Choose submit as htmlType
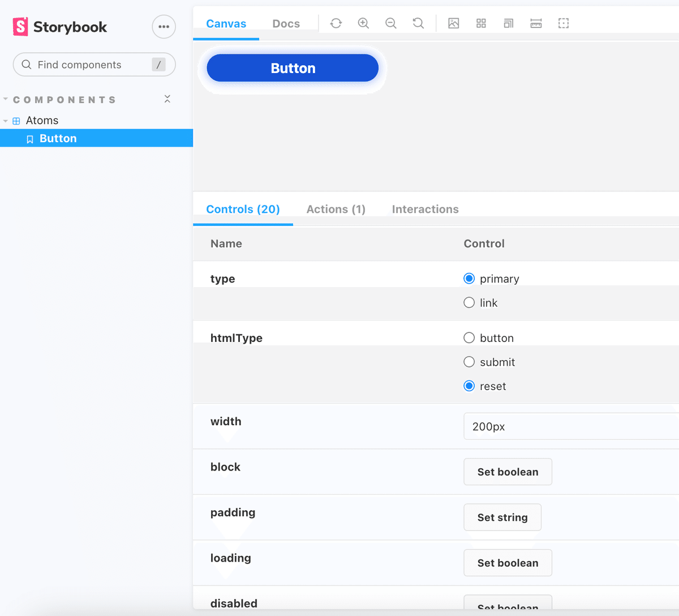 469,362
